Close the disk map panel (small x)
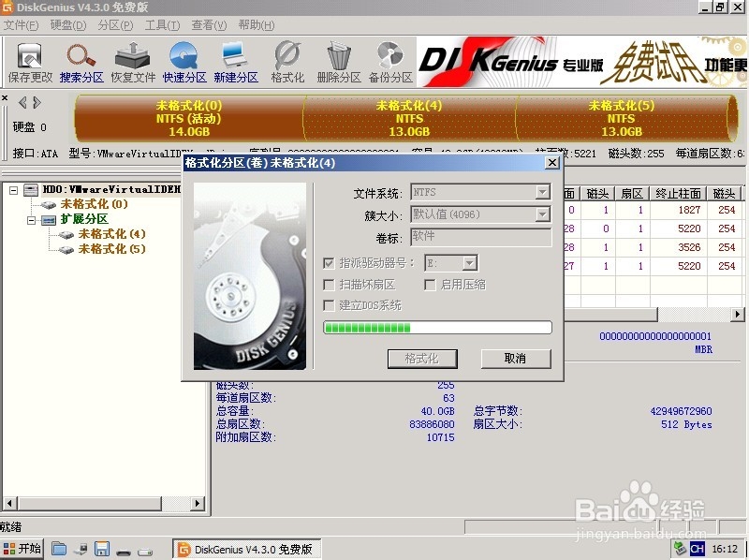 (5, 98)
